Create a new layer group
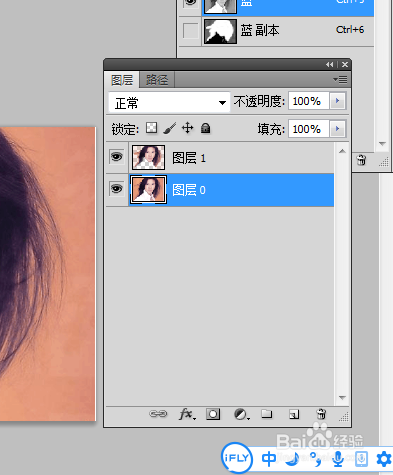This screenshot has width=393, height=475. [x=267, y=414]
